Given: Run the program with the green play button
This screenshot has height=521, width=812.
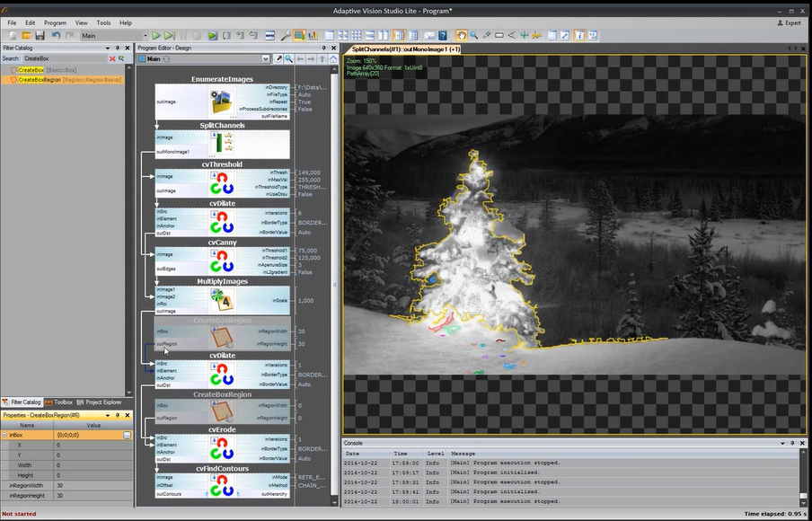Looking at the screenshot, I should tap(156, 36).
